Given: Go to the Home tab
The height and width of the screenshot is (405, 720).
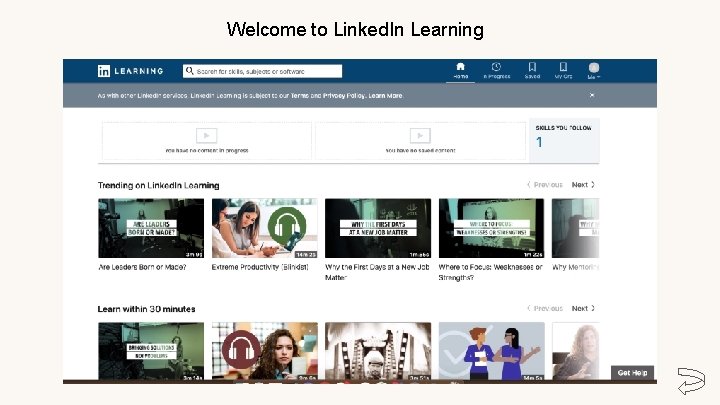Looking at the screenshot, I should (x=461, y=71).
